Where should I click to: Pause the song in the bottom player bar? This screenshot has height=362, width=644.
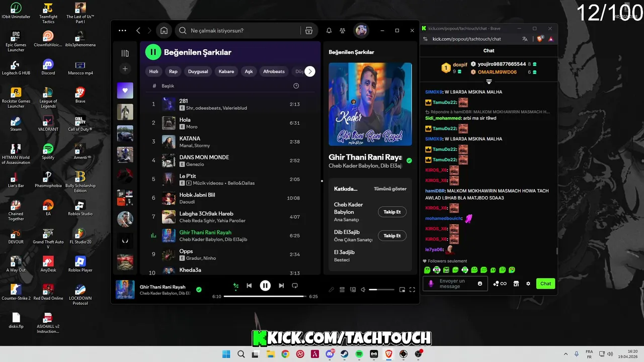click(x=265, y=286)
